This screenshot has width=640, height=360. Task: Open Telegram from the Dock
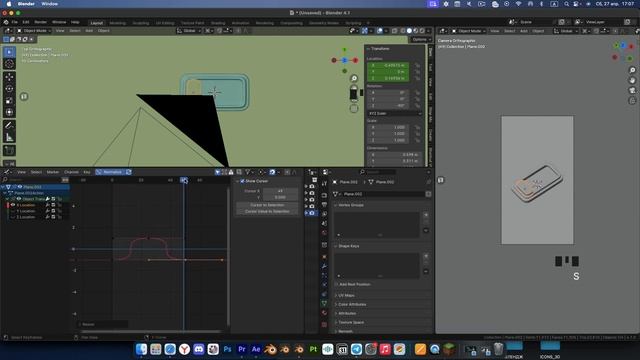coord(356,349)
